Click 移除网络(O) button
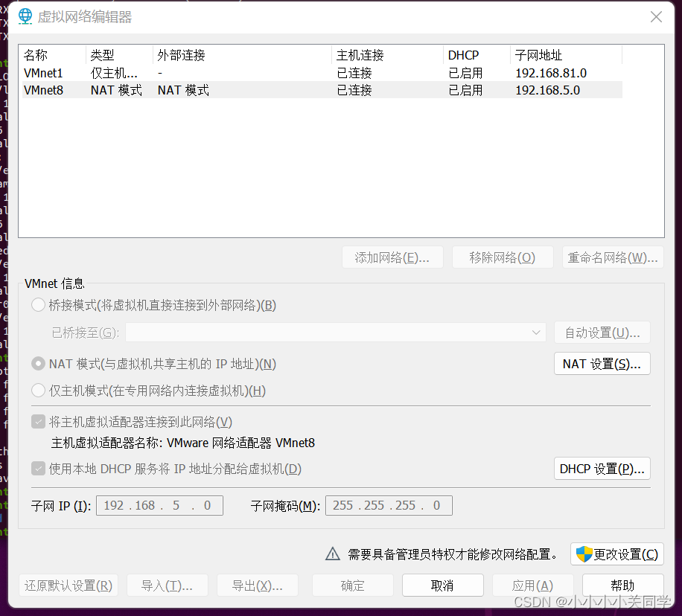Screen dimensions: 682x616 tap(503, 258)
